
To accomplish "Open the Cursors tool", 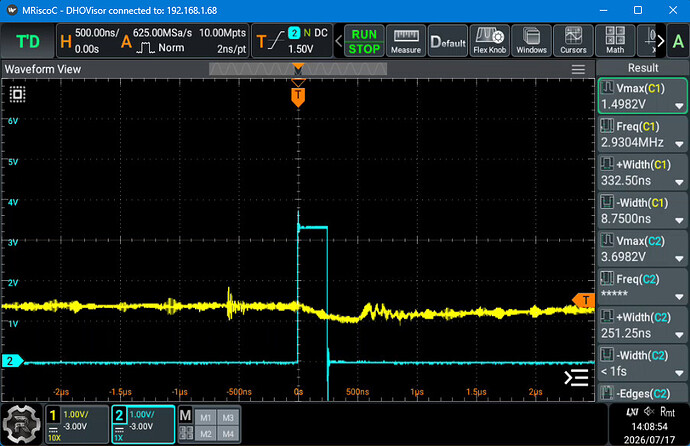I will pyautogui.click(x=573, y=41).
